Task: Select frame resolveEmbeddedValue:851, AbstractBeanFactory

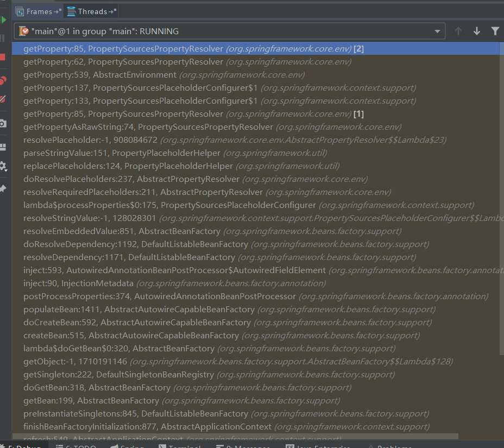Action: [256, 231]
